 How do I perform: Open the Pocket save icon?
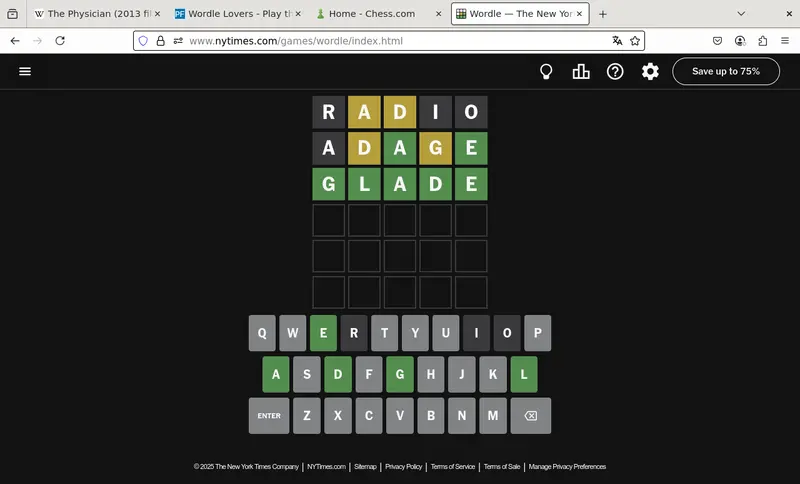click(x=717, y=41)
